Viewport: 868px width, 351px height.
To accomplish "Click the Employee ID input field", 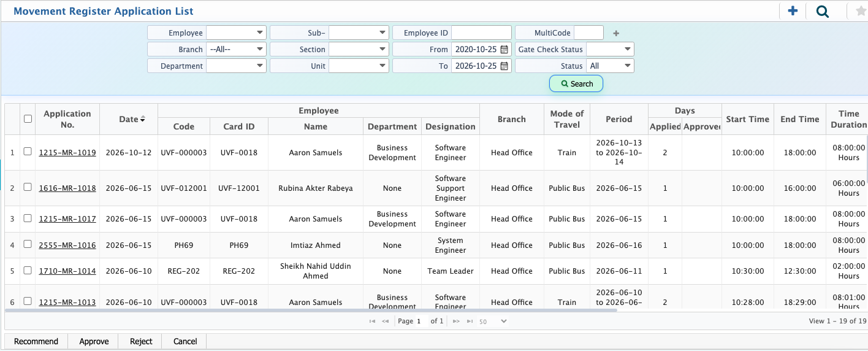I will 481,33.
